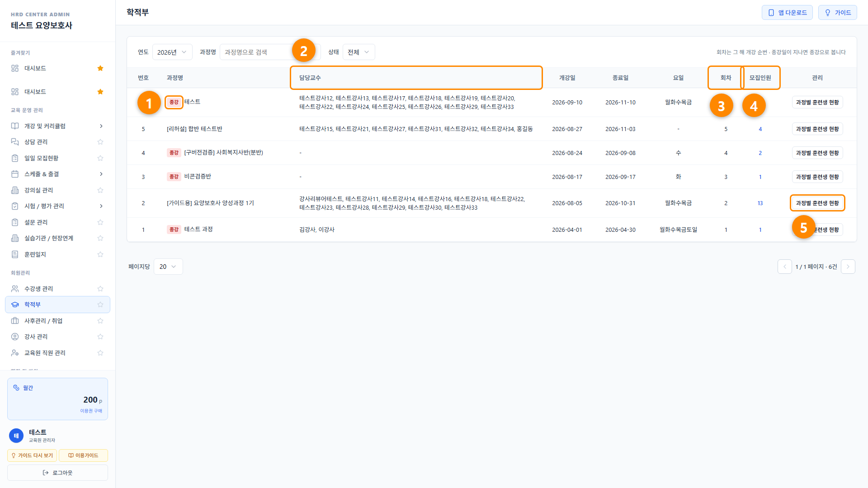Toggle favorite star for 상담 관리

pyautogui.click(x=100, y=142)
